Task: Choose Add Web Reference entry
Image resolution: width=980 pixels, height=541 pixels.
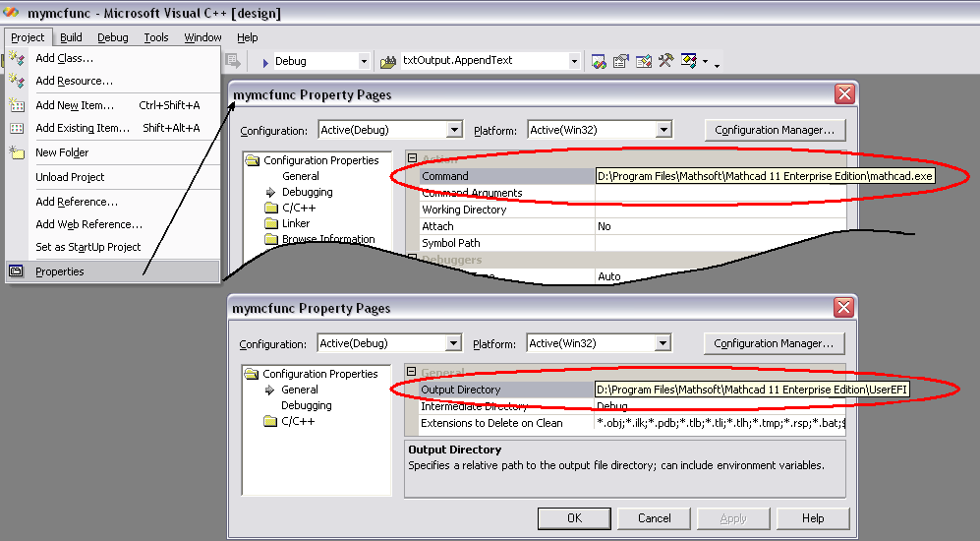Action: coord(113,224)
